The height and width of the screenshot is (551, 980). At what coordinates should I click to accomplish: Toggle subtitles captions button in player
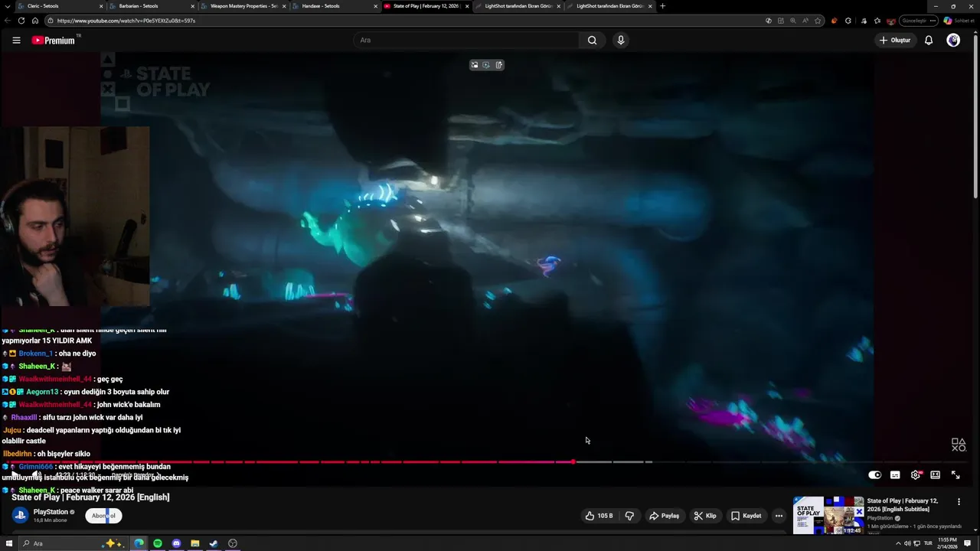[895, 475]
